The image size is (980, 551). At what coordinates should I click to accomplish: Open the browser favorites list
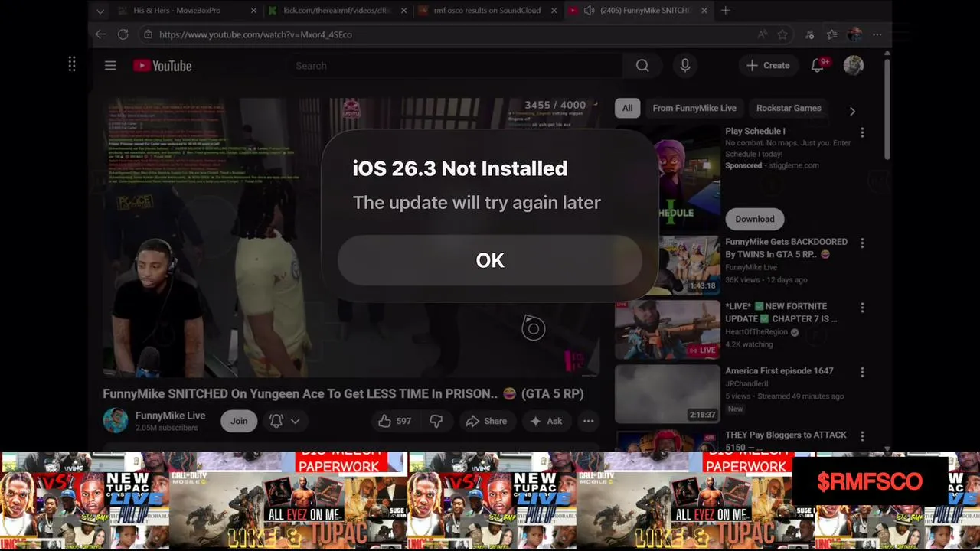point(832,34)
